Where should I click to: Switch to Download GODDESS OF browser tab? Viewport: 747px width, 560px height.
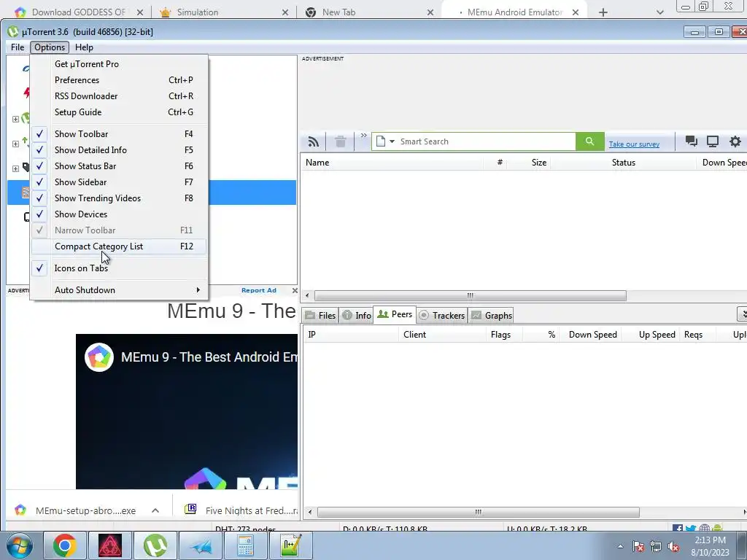[x=79, y=12]
